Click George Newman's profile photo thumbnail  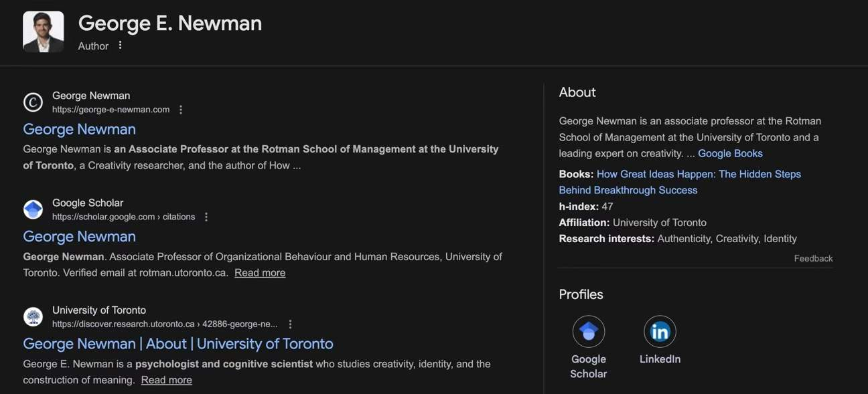click(x=43, y=31)
